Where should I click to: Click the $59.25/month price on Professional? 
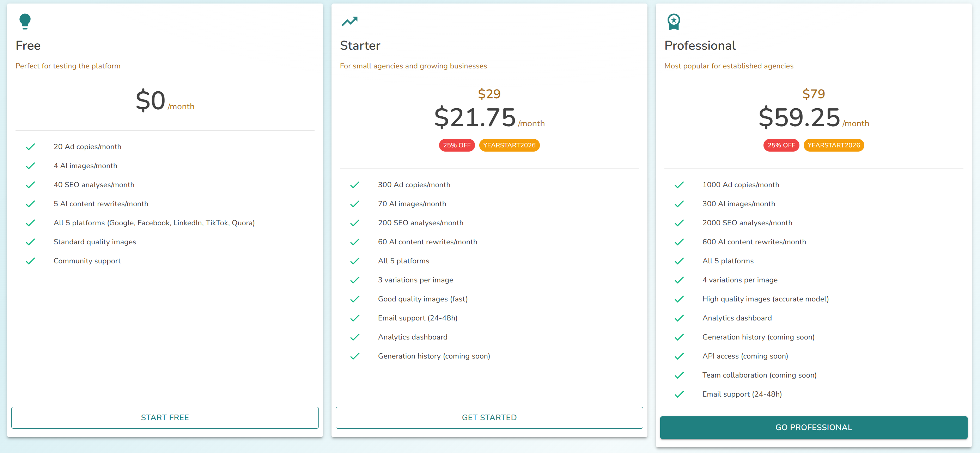[x=799, y=118]
